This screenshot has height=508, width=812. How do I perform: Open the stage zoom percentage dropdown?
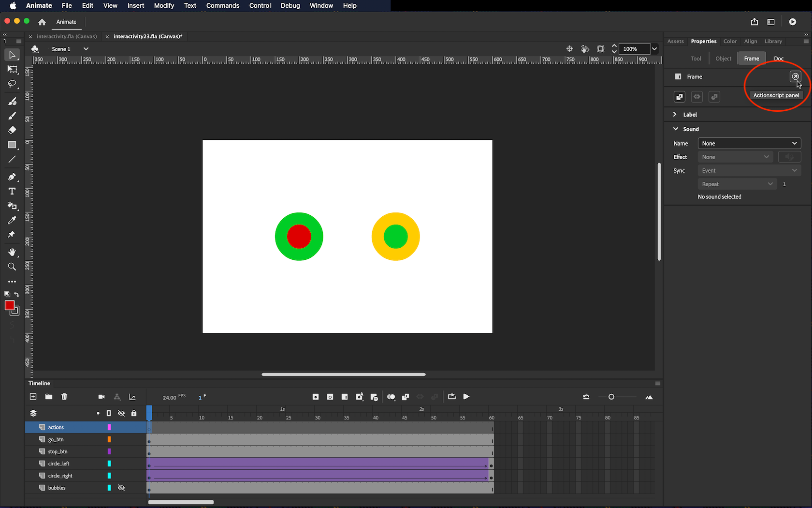point(654,49)
